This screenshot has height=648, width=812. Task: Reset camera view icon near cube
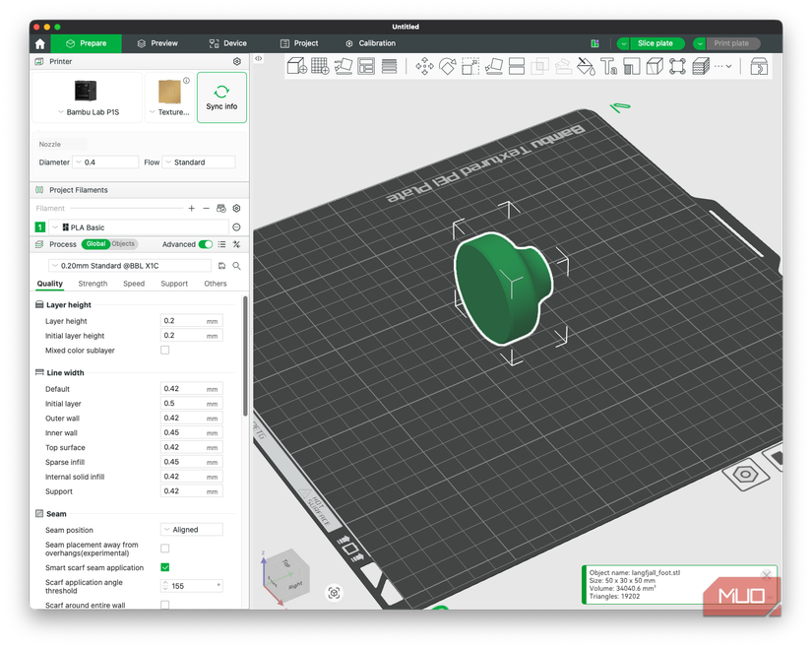(334, 593)
